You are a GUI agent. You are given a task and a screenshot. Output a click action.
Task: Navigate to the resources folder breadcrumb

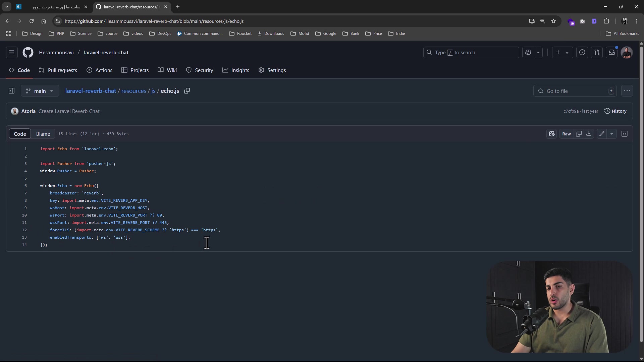pos(133,91)
